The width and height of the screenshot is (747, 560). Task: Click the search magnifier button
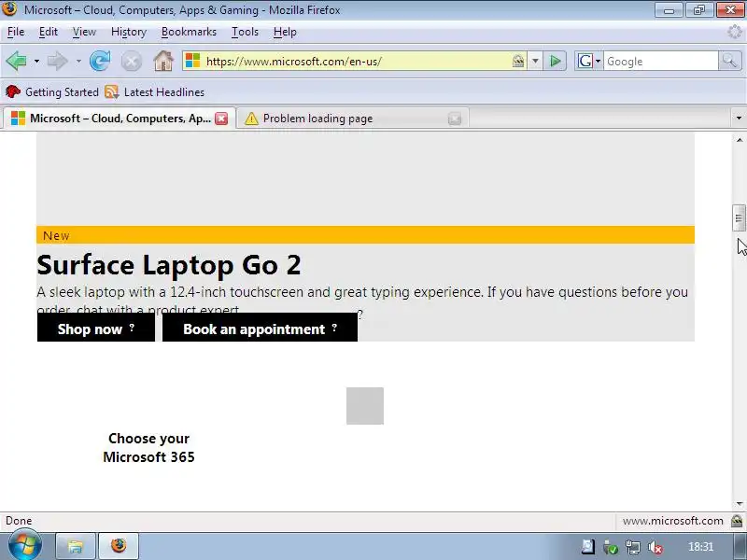coord(730,61)
